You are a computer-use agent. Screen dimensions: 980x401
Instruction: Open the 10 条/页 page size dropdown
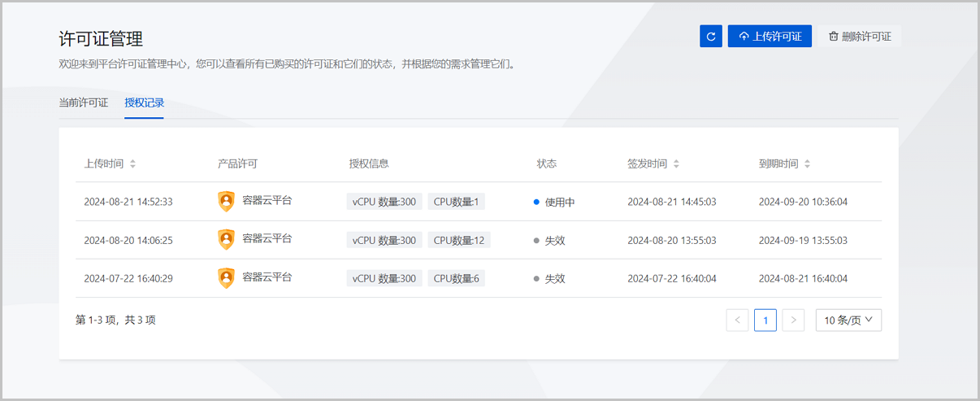(x=848, y=320)
